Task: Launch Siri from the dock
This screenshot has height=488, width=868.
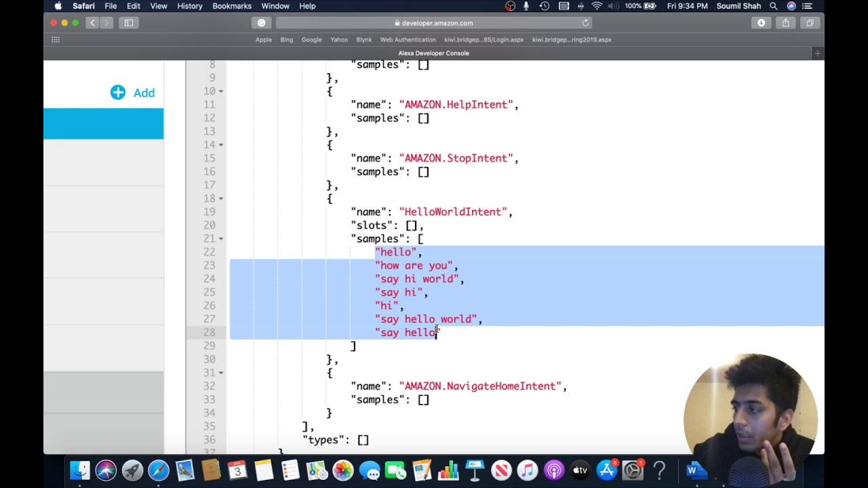Action: pyautogui.click(x=106, y=470)
